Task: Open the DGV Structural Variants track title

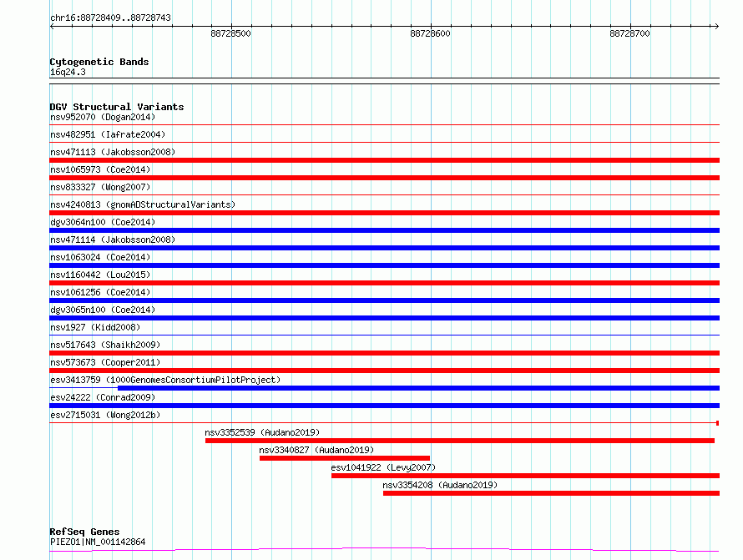Action: tap(117, 107)
